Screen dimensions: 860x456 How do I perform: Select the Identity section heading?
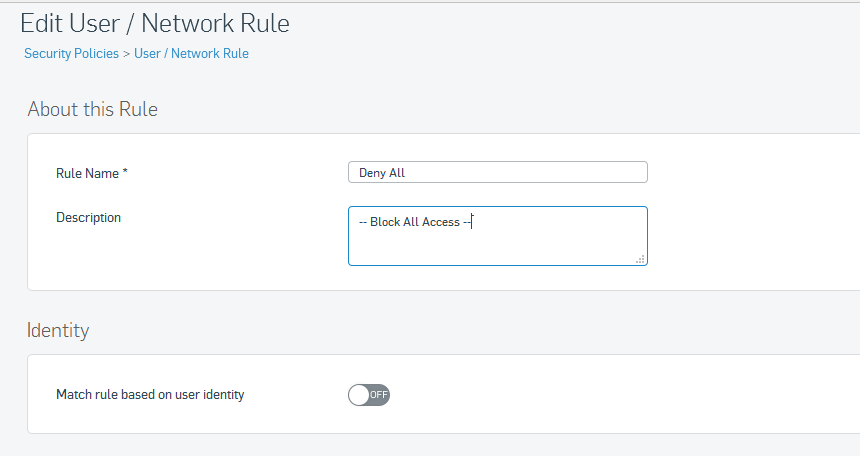point(58,330)
